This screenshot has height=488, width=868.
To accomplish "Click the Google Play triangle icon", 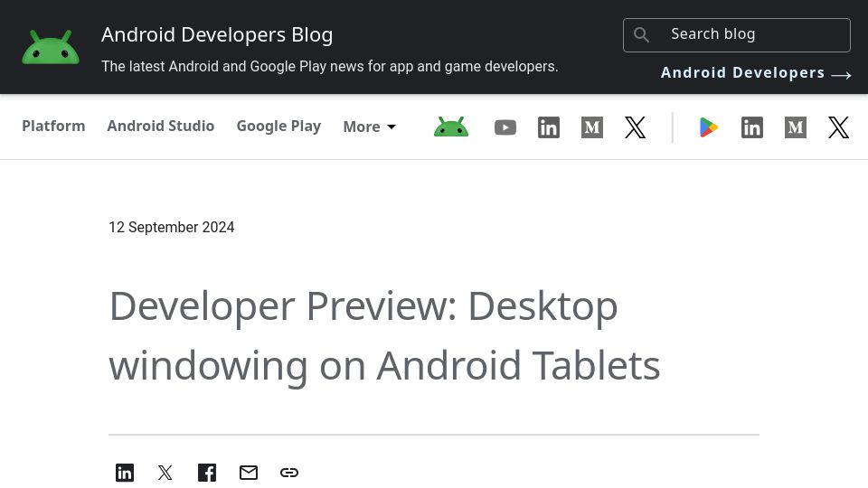I will 709,127.
